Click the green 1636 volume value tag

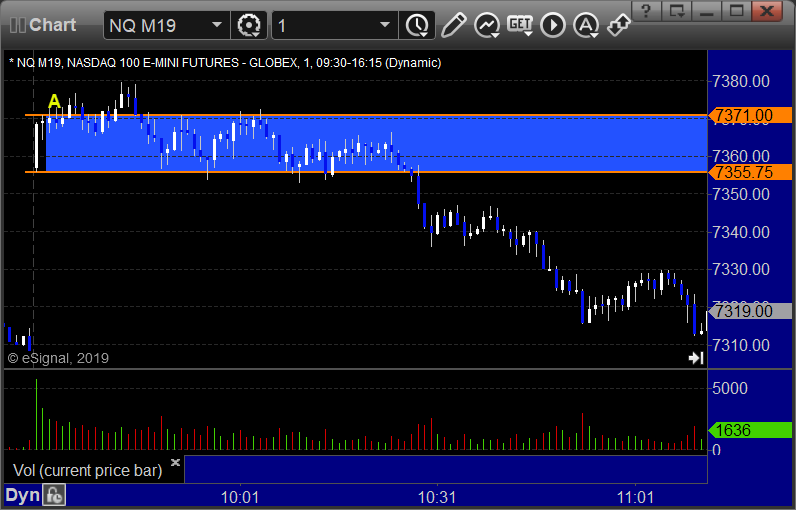(750, 430)
